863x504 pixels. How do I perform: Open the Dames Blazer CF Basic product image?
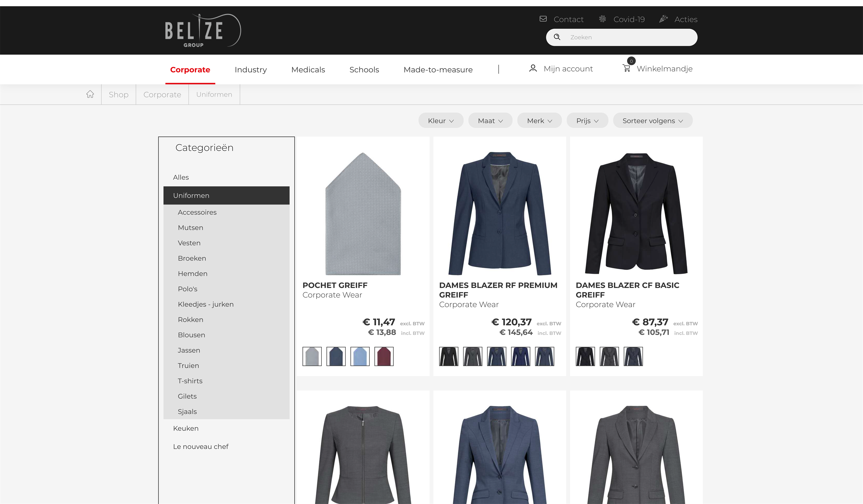(x=636, y=213)
